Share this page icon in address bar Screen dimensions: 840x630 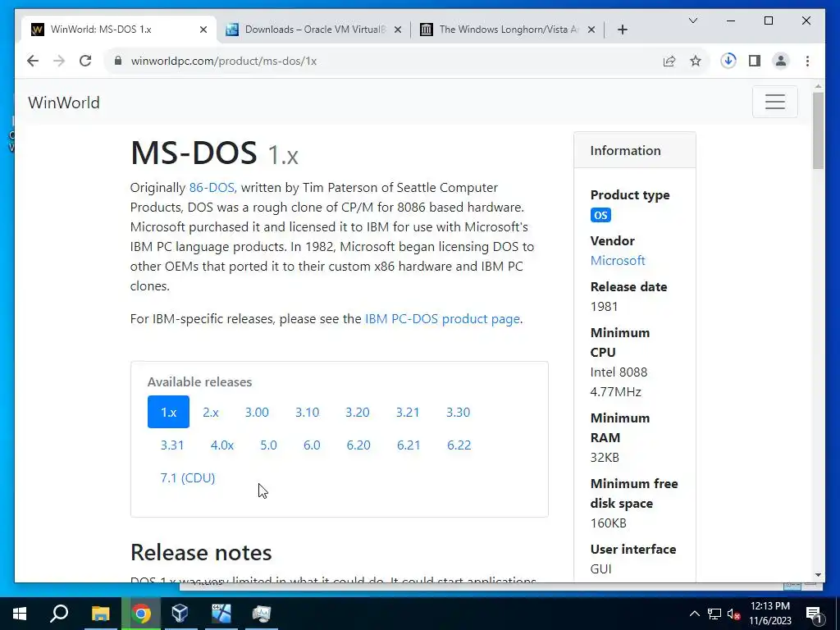(669, 61)
